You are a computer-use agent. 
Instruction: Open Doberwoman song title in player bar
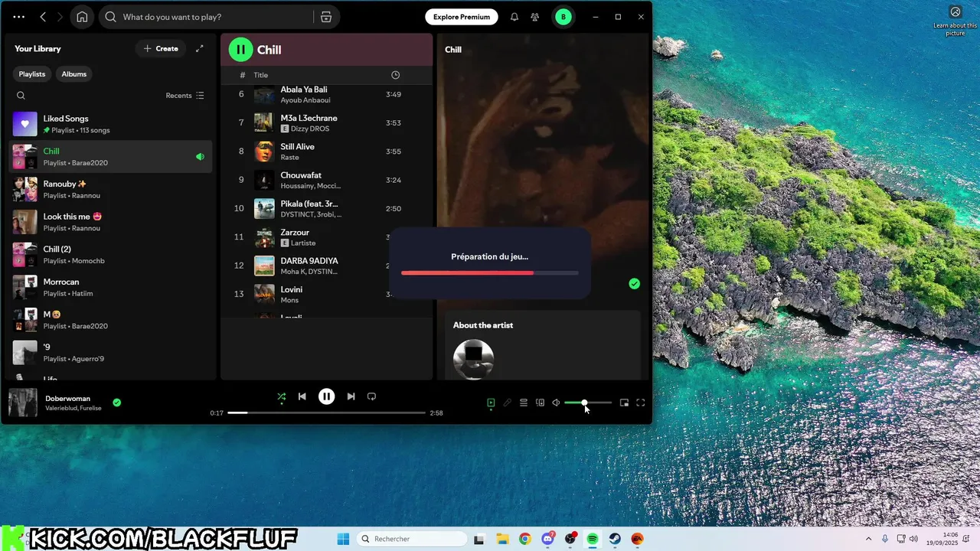[x=67, y=399]
